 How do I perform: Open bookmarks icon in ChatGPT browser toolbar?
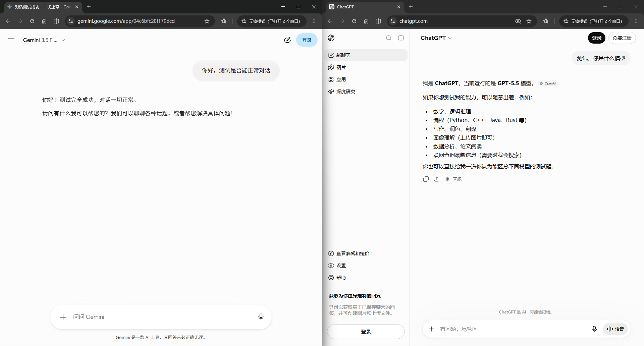click(546, 21)
